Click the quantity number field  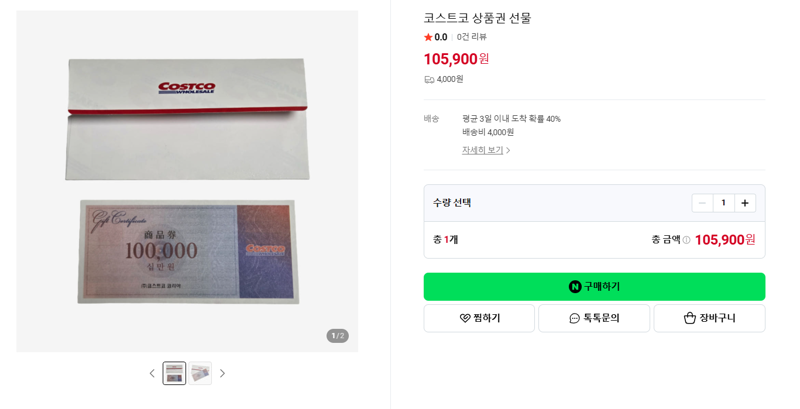pos(723,203)
